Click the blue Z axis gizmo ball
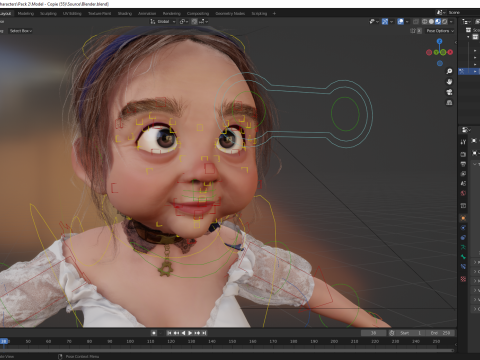Viewport: 480px width, 360px height. 439,41
